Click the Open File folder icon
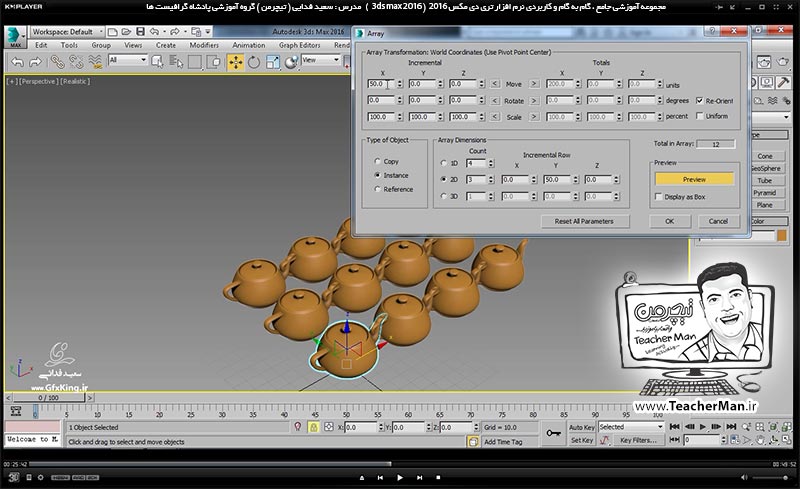The height and width of the screenshot is (489, 800). [126, 32]
